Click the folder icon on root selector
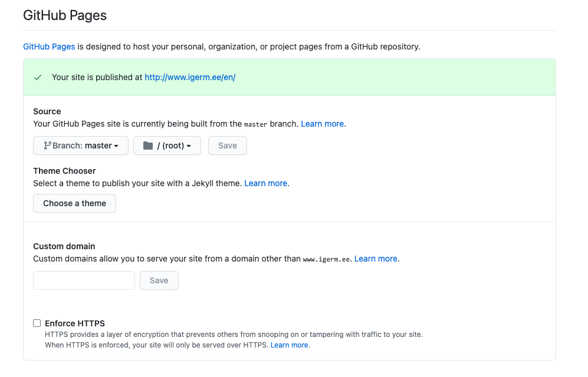 148,145
